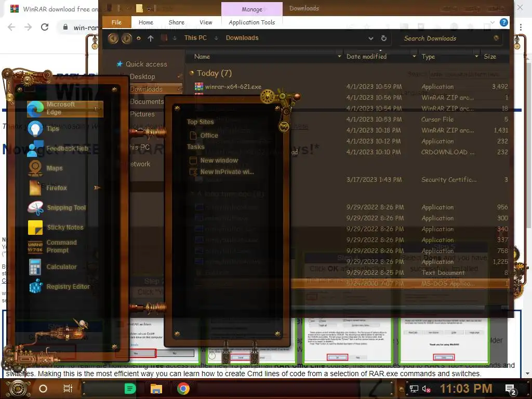Viewport: 532px width, 399px height.
Task: Select Pictures in navigation pane
Action: click(x=142, y=114)
